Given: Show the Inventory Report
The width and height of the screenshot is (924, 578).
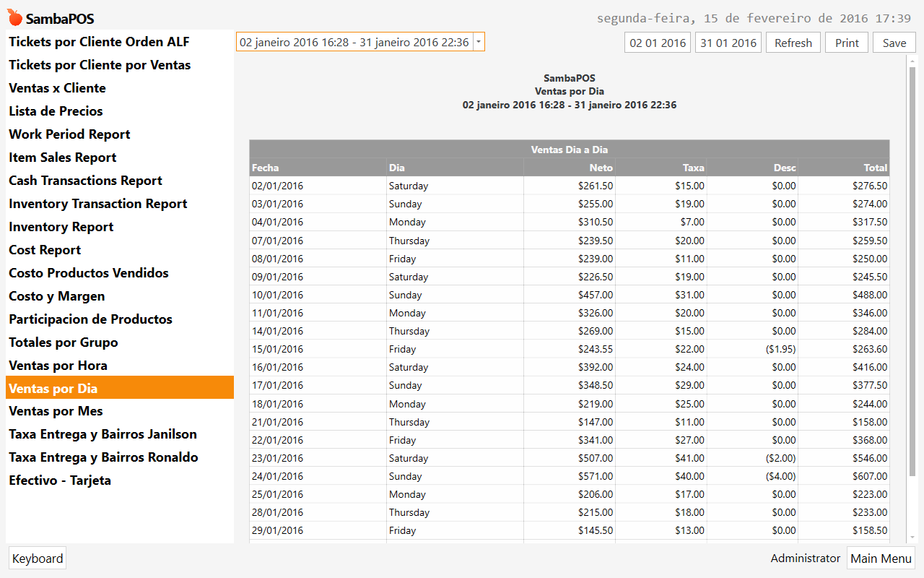Looking at the screenshot, I should 61,227.
